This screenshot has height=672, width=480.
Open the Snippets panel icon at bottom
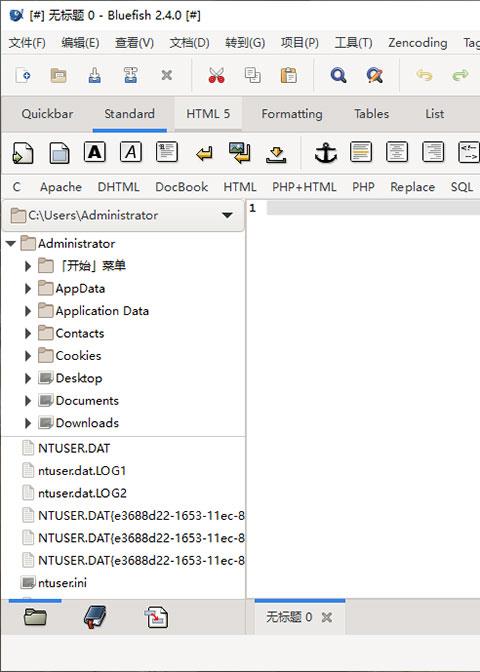[x=155, y=617]
